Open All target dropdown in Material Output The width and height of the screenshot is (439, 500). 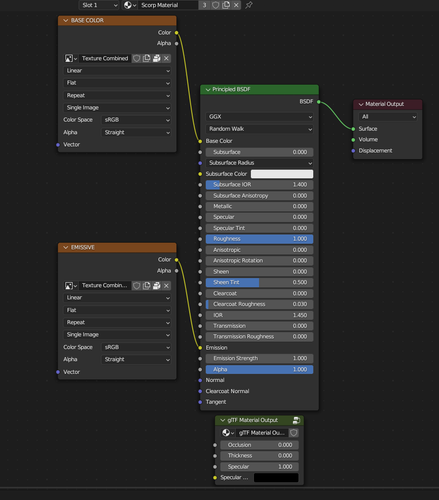point(388,117)
